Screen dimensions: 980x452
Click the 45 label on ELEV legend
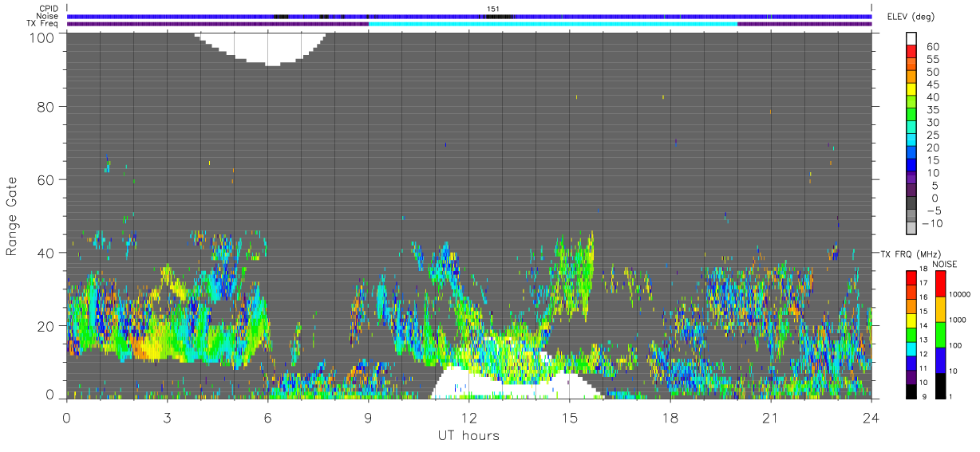[931, 85]
